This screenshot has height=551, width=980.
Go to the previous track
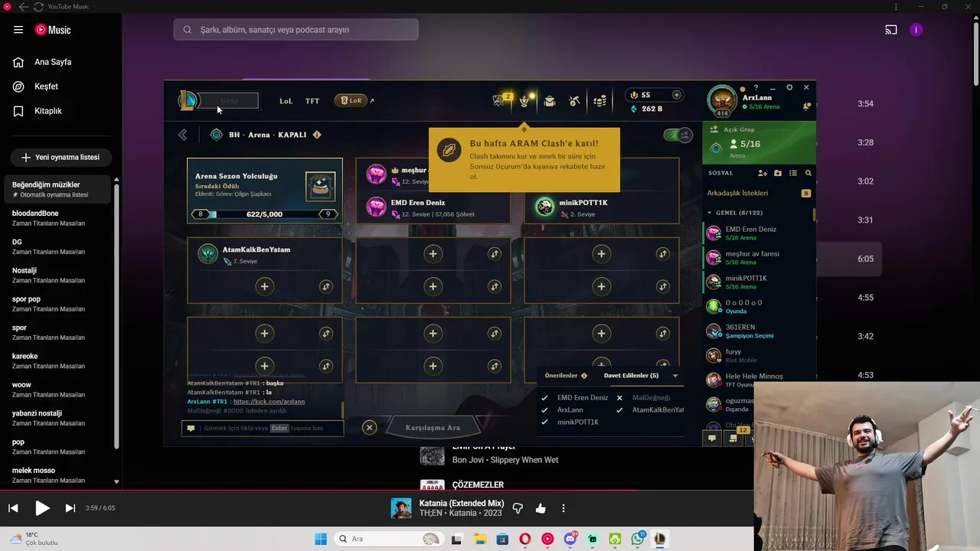(x=13, y=508)
